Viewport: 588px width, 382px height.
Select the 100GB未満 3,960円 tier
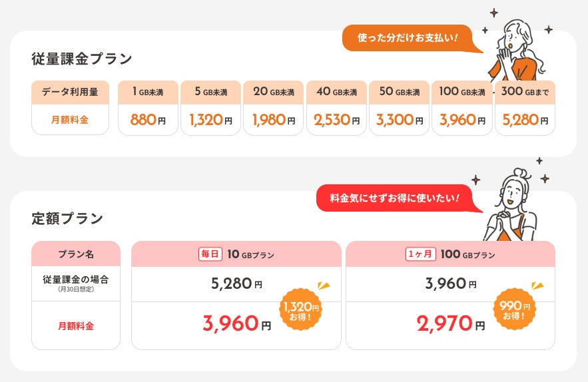[461, 107]
